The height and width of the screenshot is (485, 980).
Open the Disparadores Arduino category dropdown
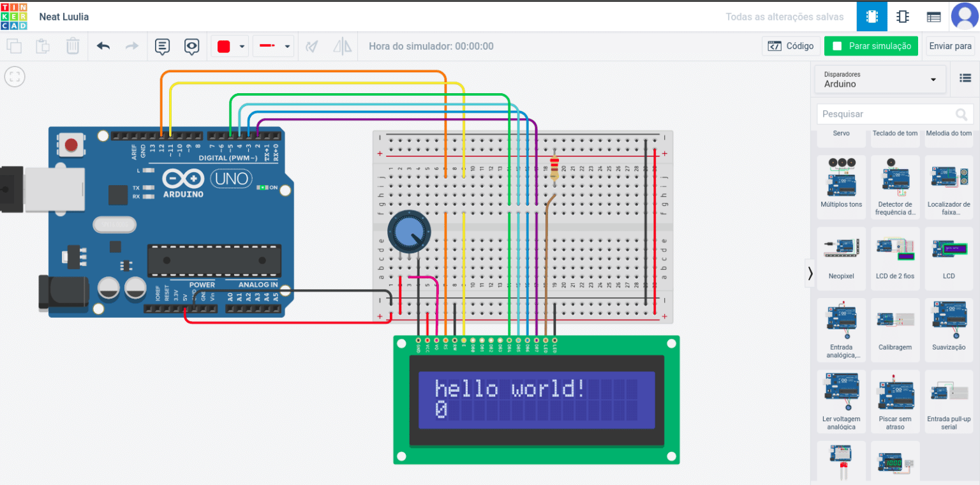pyautogui.click(x=880, y=78)
